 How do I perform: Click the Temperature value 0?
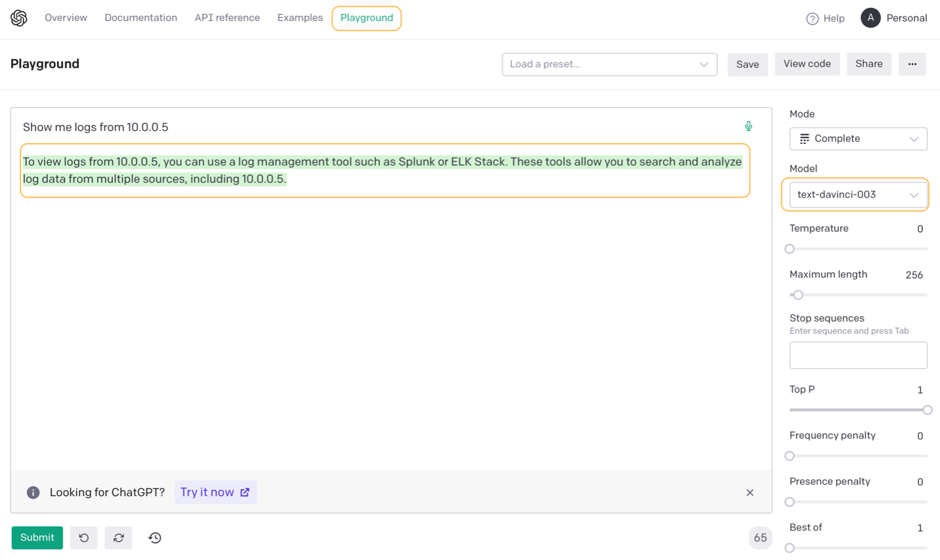pos(920,229)
